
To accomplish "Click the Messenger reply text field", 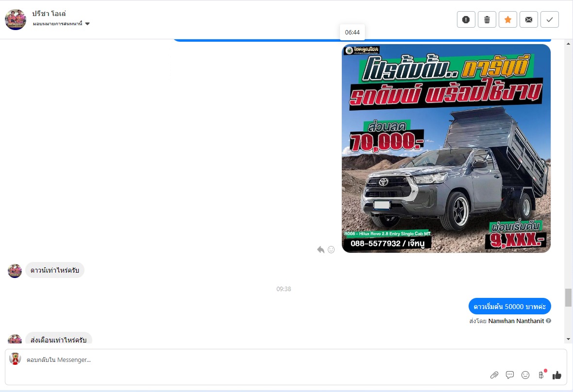I will [243, 360].
